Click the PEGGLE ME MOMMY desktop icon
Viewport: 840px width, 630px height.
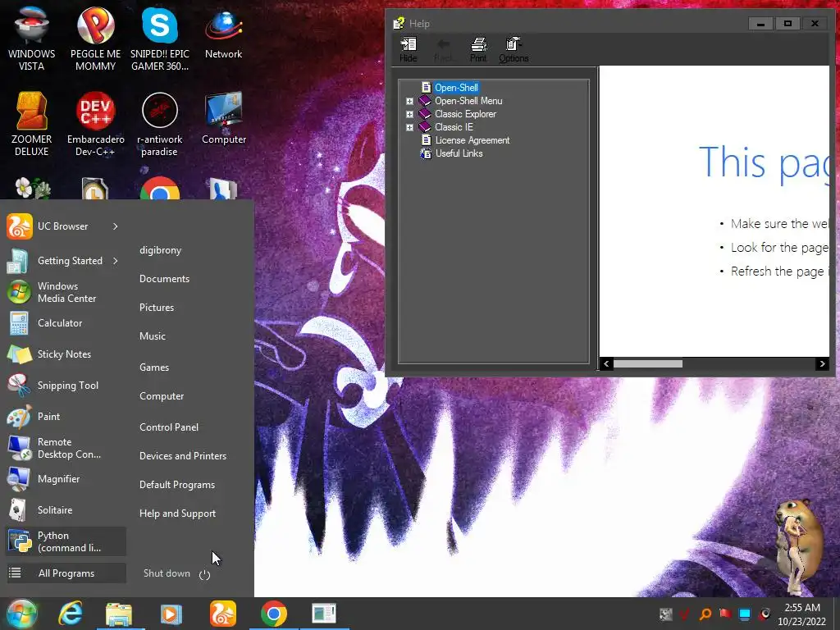95,38
